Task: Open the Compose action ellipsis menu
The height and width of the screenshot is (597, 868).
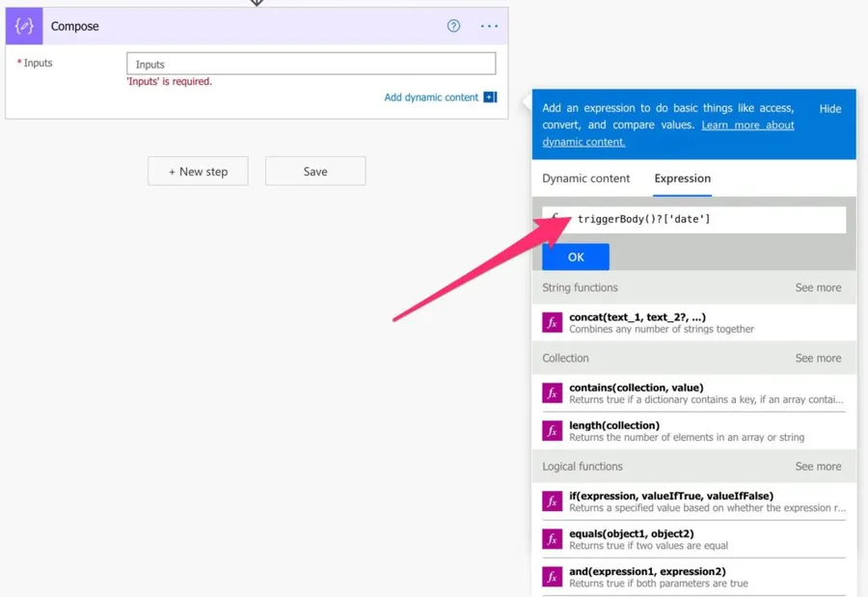Action: (489, 26)
